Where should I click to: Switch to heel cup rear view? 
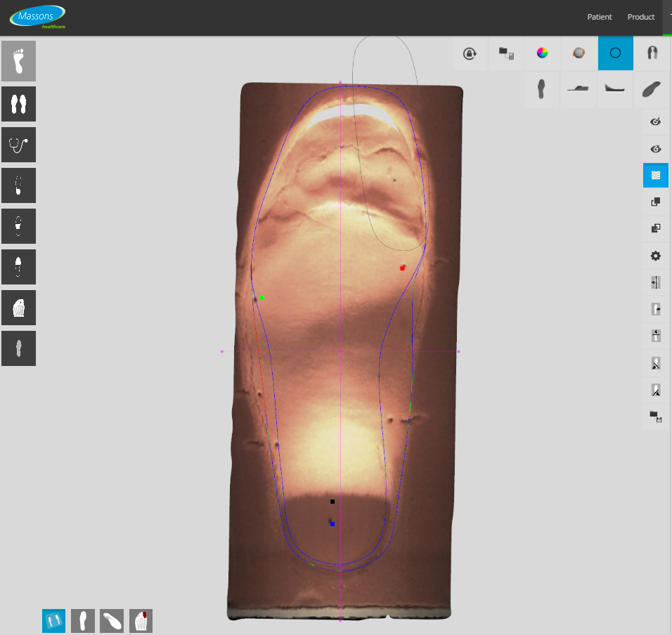(x=614, y=89)
